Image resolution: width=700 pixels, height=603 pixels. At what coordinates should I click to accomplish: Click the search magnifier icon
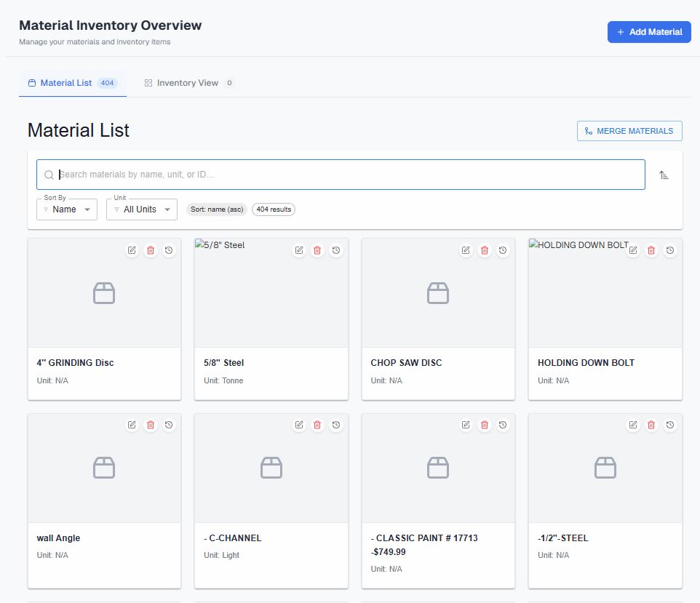[49, 175]
